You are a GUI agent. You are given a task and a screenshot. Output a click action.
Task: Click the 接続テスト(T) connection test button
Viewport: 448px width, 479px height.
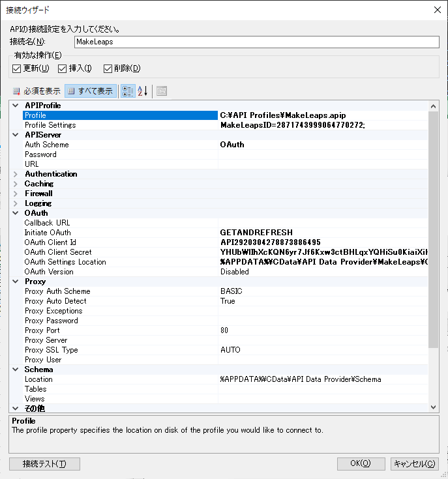[x=44, y=464]
